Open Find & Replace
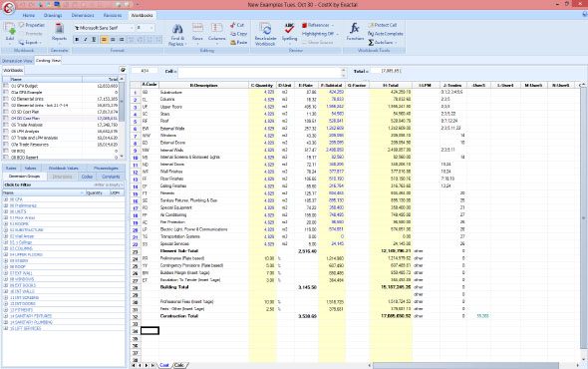The width and height of the screenshot is (588, 369). coord(177,34)
